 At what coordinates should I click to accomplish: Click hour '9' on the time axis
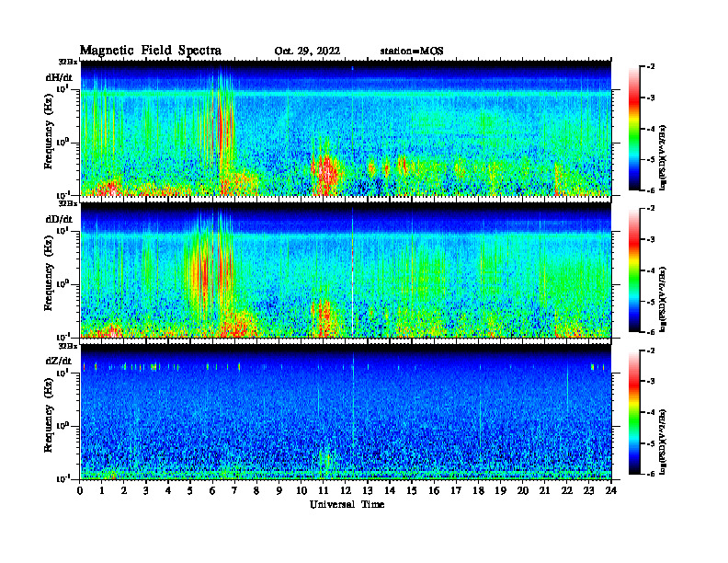pyautogui.click(x=279, y=490)
